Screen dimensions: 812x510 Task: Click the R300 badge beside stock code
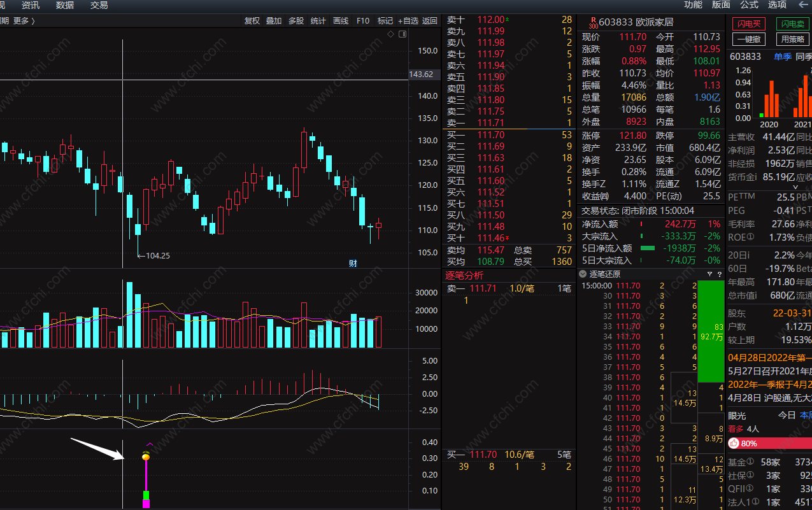click(x=593, y=23)
